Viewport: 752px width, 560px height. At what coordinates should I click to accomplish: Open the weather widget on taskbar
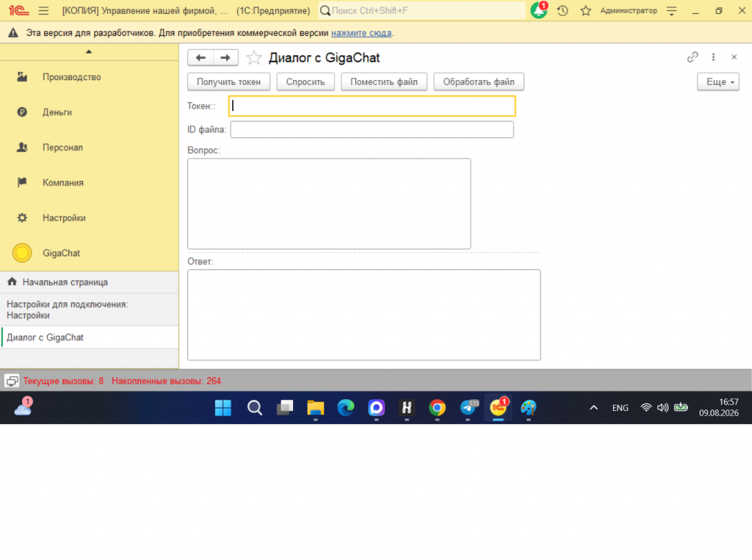tap(23, 407)
